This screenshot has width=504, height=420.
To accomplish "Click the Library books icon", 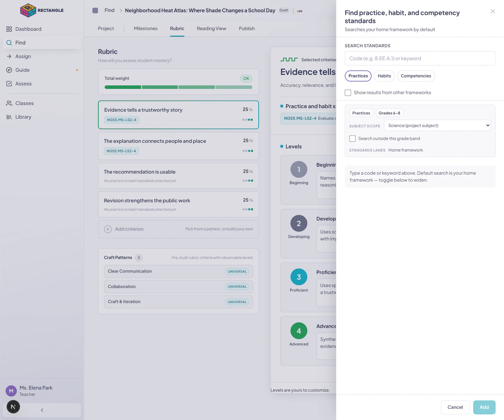I will point(9,117).
